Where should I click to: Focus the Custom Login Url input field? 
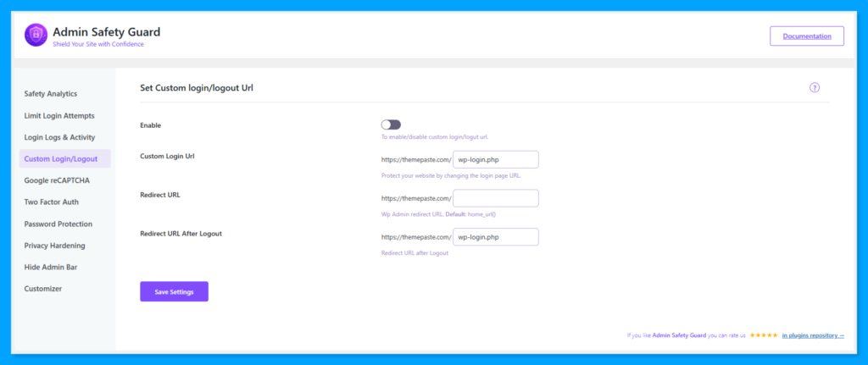point(495,160)
